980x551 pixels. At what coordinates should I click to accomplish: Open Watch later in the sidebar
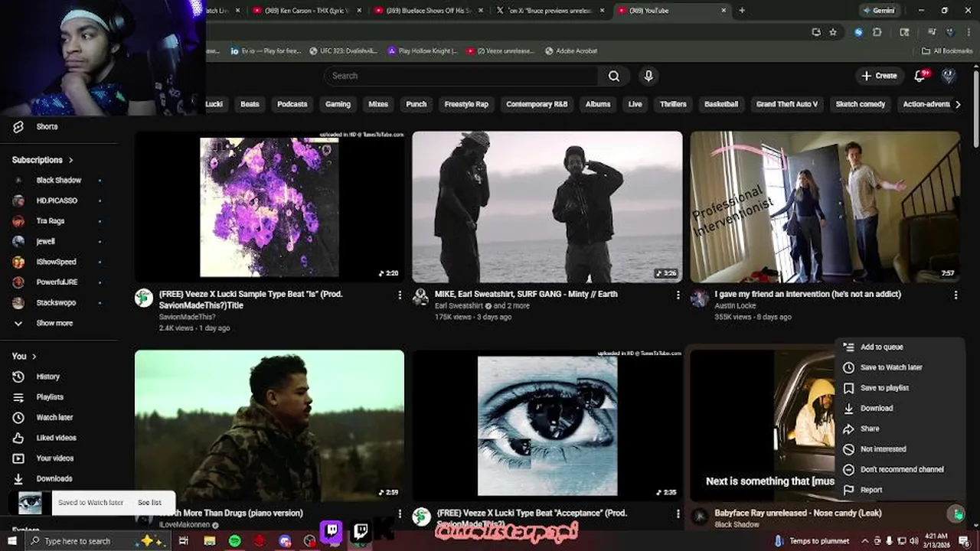point(54,418)
